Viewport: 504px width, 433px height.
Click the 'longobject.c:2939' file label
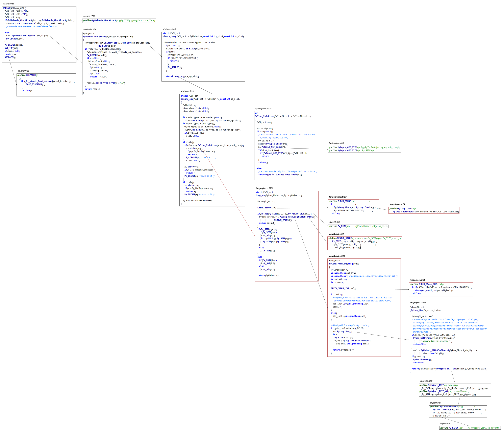click(x=264, y=188)
